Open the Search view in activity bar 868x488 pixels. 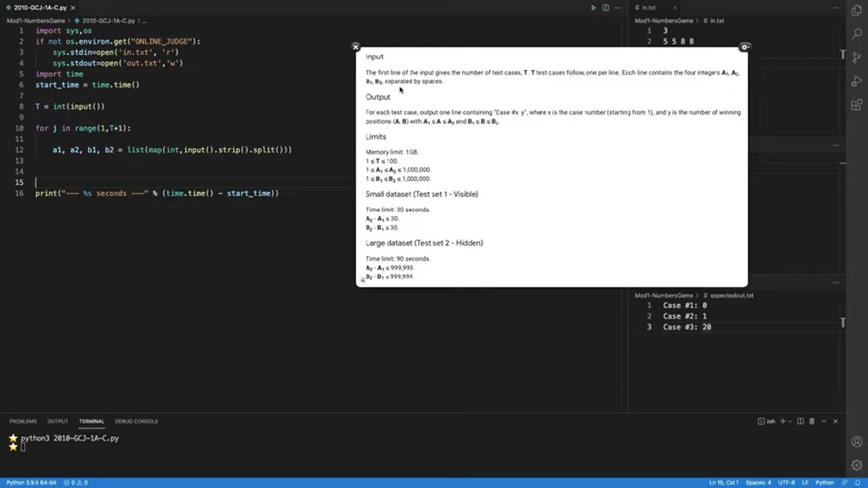tap(856, 34)
